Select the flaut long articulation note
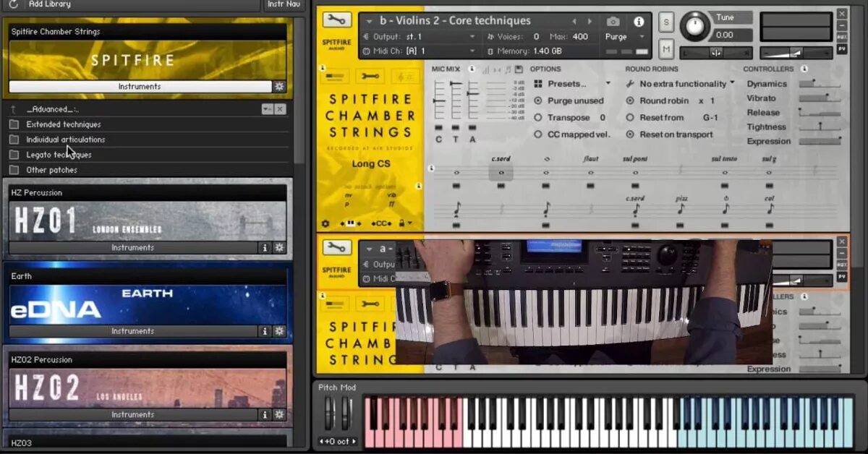This screenshot has height=454, width=868. [590, 173]
